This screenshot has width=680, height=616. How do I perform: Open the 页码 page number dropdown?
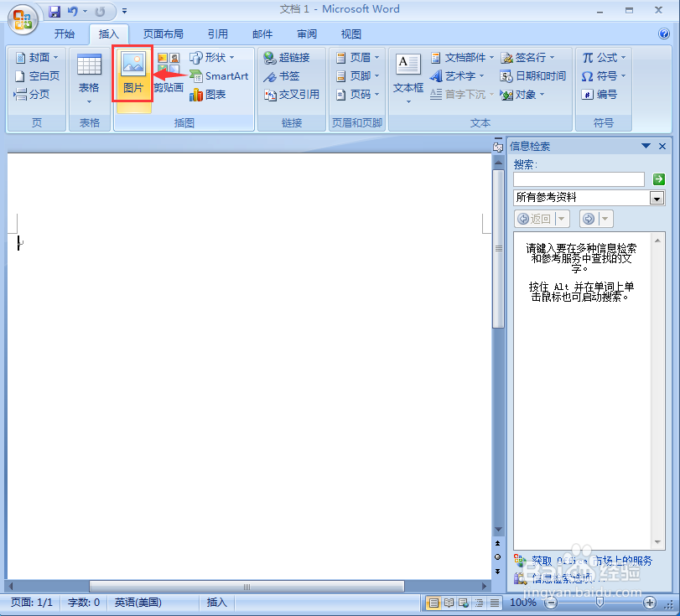(357, 94)
